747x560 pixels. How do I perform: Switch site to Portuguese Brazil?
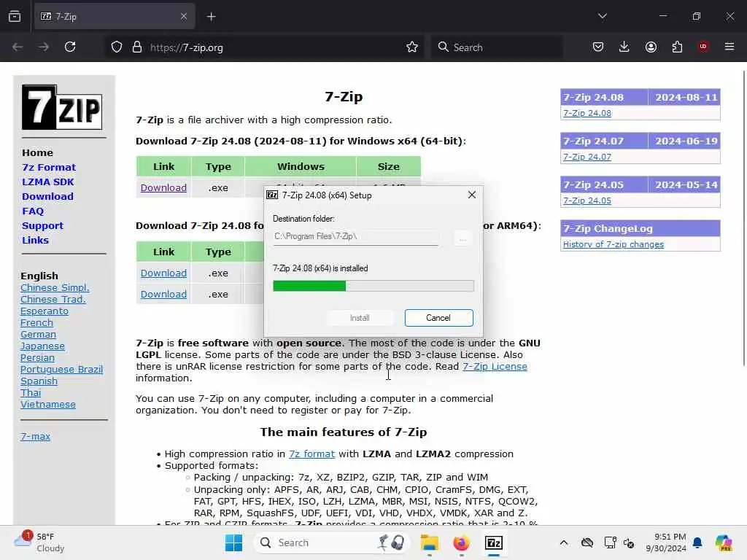tap(61, 370)
